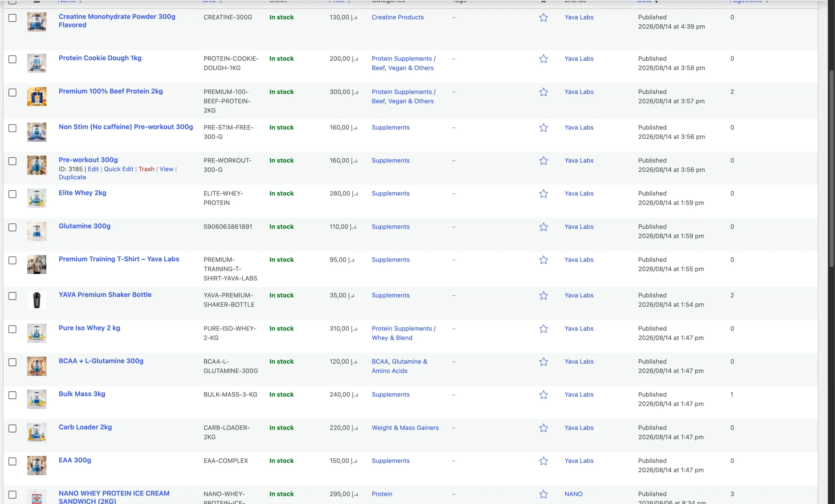This screenshot has width=835, height=504.
Task: Move Pre-workout 300g to Trash
Action: click(146, 169)
